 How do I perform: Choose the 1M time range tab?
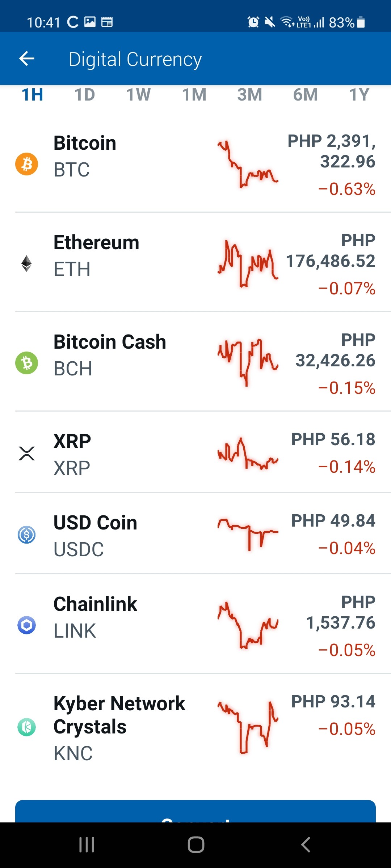[x=194, y=95]
